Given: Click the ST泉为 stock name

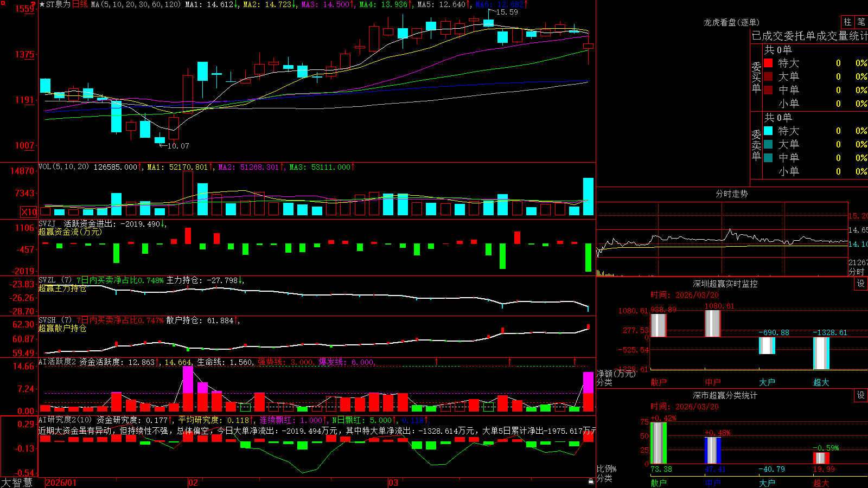Looking at the screenshot, I should (59, 4).
